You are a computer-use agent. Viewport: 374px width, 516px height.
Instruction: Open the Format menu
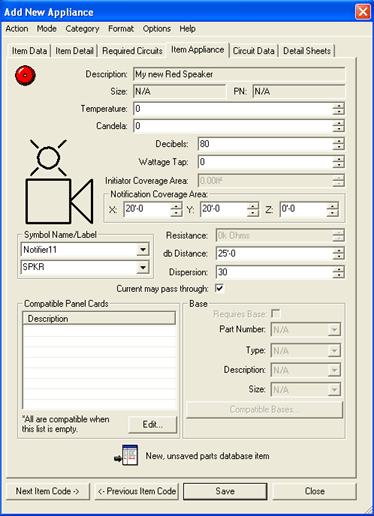121,29
